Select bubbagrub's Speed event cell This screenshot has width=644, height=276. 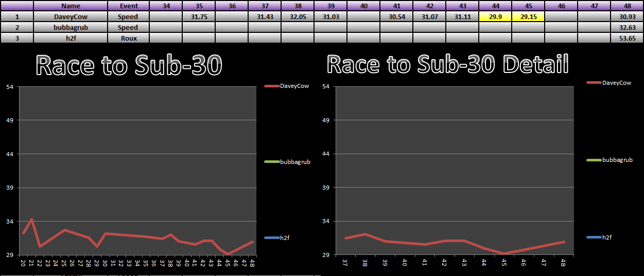point(129,27)
